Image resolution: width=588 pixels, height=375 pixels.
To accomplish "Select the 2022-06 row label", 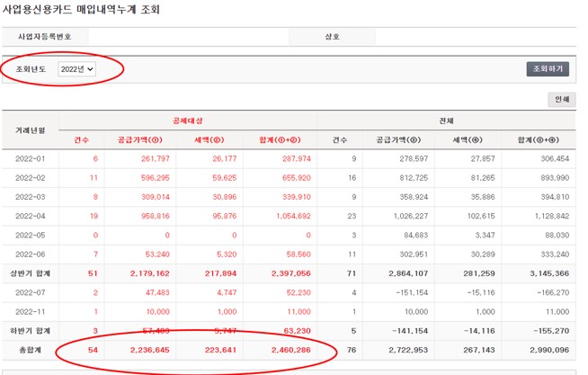I will (x=30, y=254).
